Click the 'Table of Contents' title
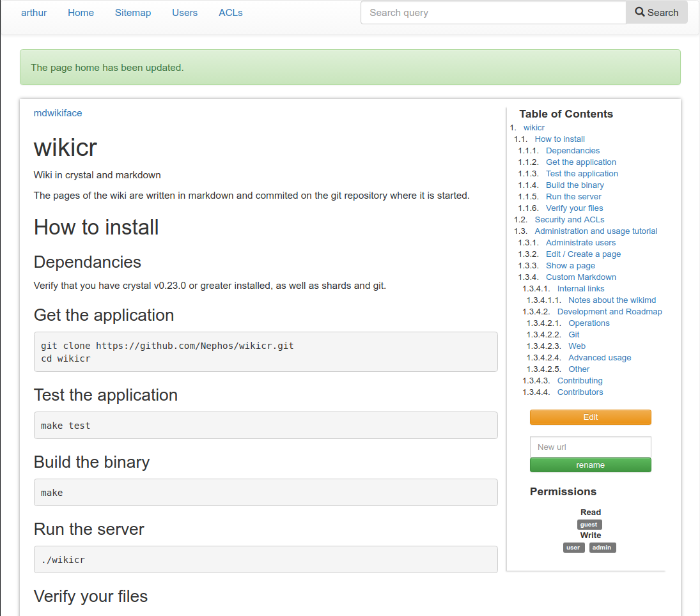Viewport: 700px width, 616px height. tap(566, 114)
